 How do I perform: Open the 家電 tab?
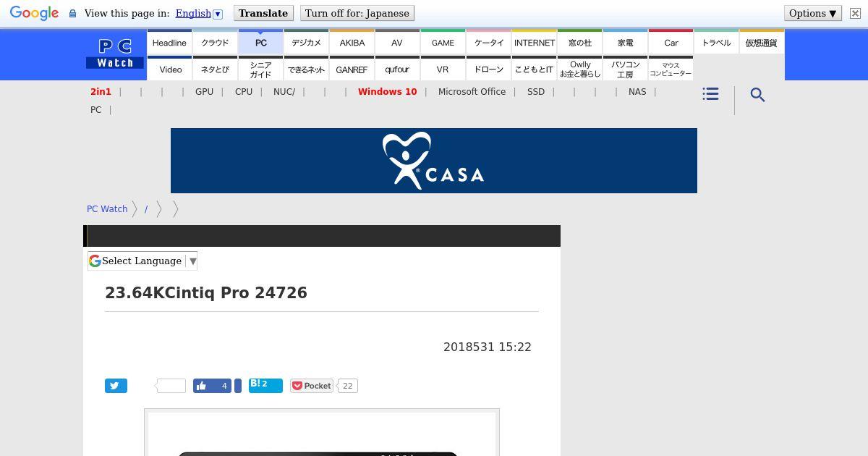pos(625,42)
